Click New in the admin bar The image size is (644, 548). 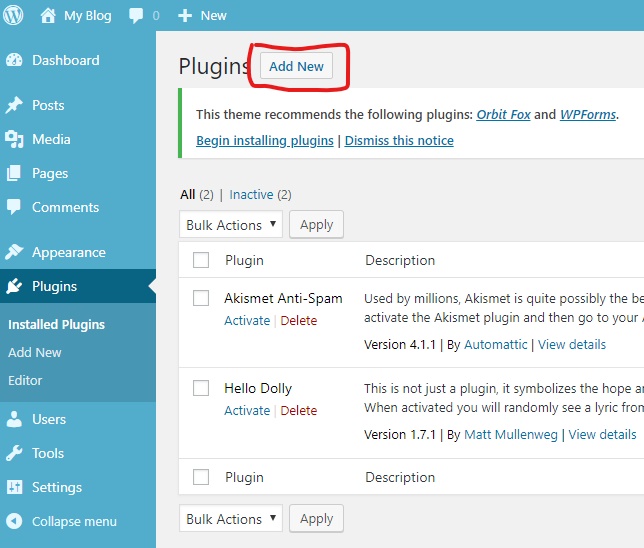pos(214,16)
